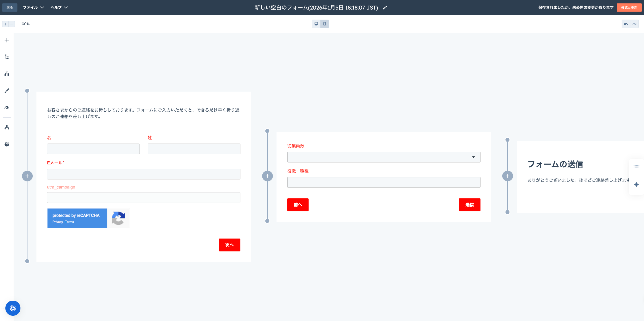Click the plus add-element sidebar icon
The image size is (644, 321).
(x=7, y=40)
